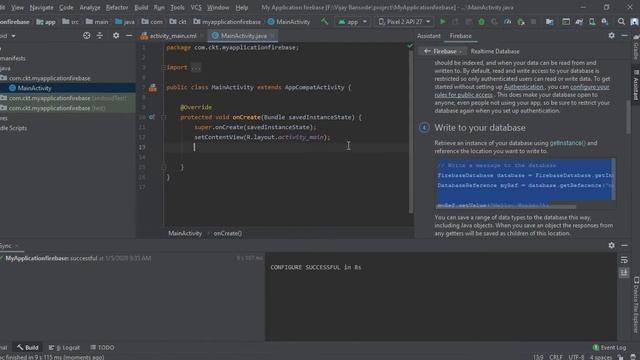
Task: Click the Scroll from Source target icon
Action: click(87, 36)
